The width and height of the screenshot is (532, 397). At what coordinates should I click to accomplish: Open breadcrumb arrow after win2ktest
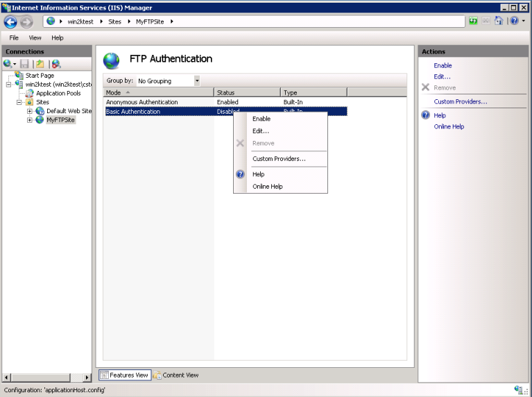click(101, 22)
